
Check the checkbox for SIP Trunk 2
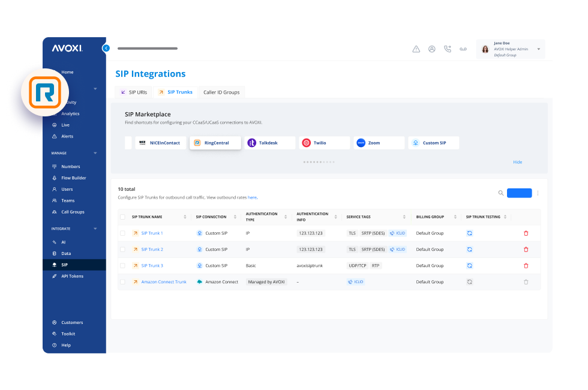(122, 249)
